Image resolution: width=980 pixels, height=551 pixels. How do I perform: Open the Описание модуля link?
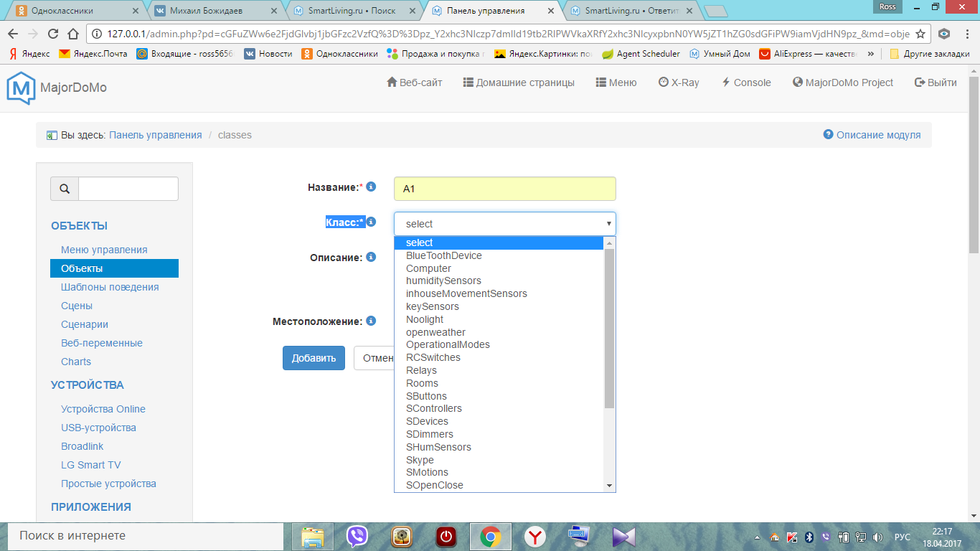point(872,135)
